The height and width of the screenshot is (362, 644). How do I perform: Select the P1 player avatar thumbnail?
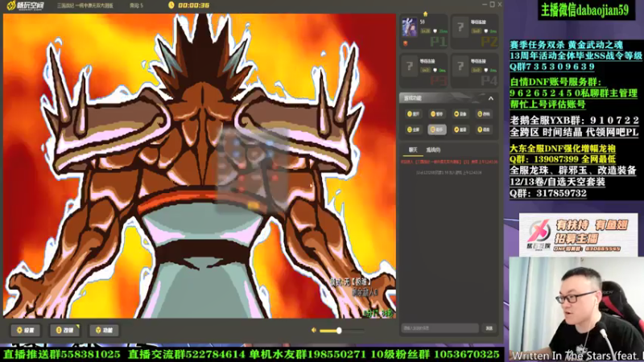coord(410,27)
